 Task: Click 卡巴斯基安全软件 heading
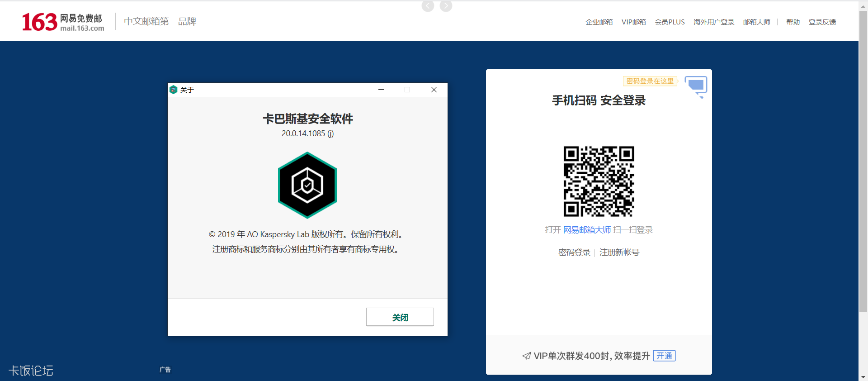[x=308, y=119]
